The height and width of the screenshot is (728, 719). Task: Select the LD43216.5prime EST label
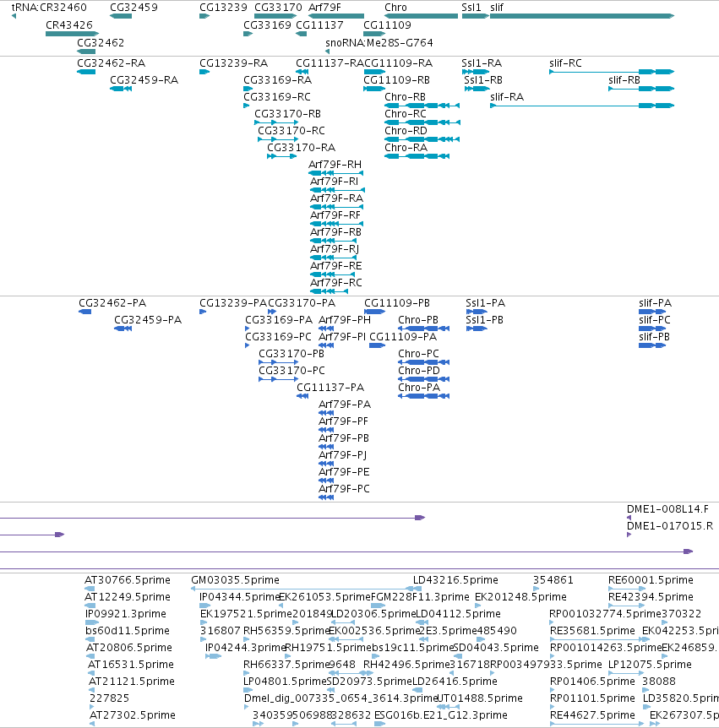(455, 580)
